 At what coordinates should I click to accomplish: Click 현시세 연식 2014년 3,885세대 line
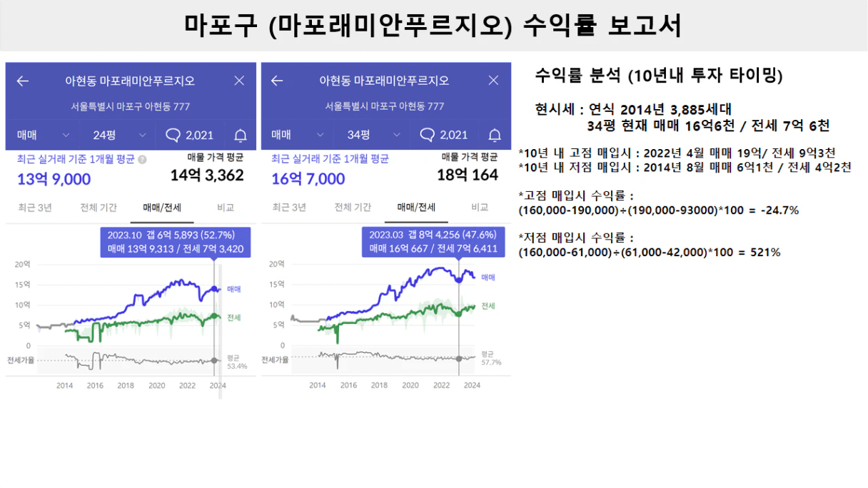point(633,110)
